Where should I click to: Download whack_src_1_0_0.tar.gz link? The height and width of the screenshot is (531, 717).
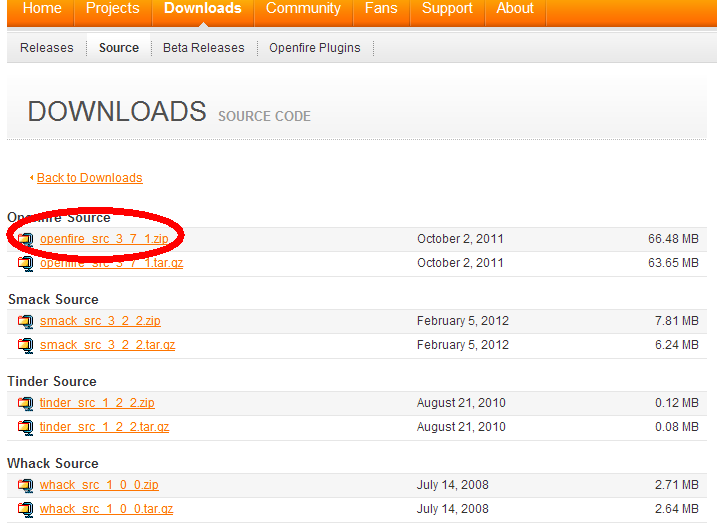click(x=106, y=509)
